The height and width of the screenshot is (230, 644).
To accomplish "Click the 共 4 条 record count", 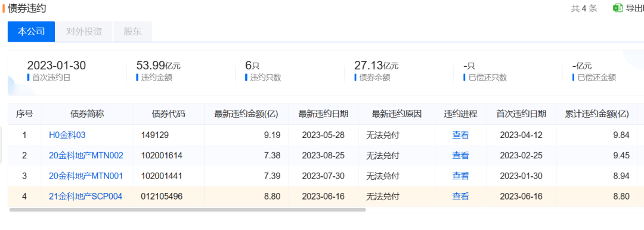I will tap(584, 8).
